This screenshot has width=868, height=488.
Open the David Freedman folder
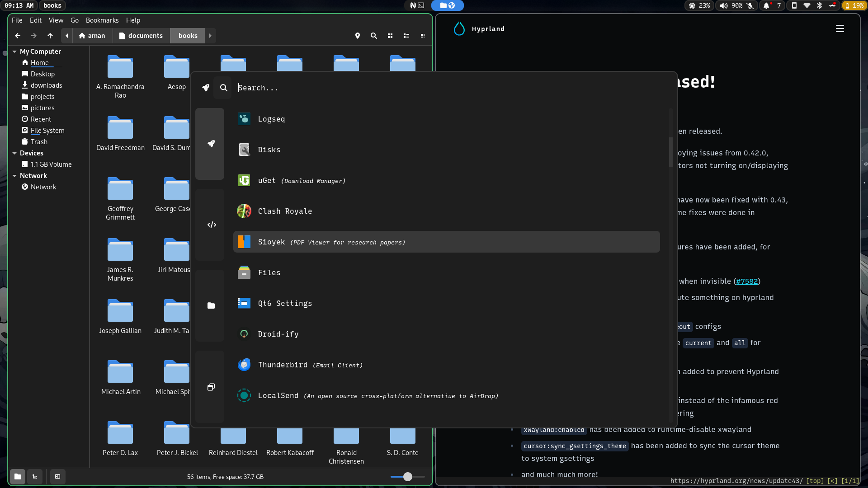click(x=120, y=134)
